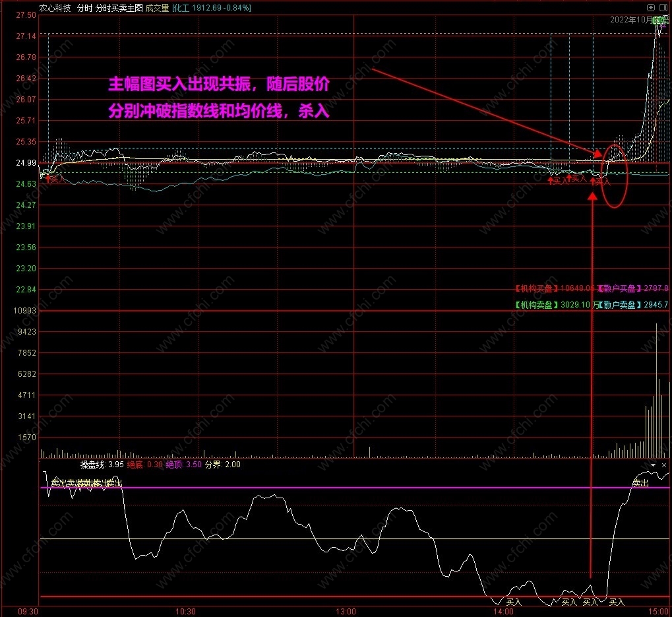This screenshot has width=672, height=617.
Task: Click the 13:00 time axis label
Action: point(346,612)
